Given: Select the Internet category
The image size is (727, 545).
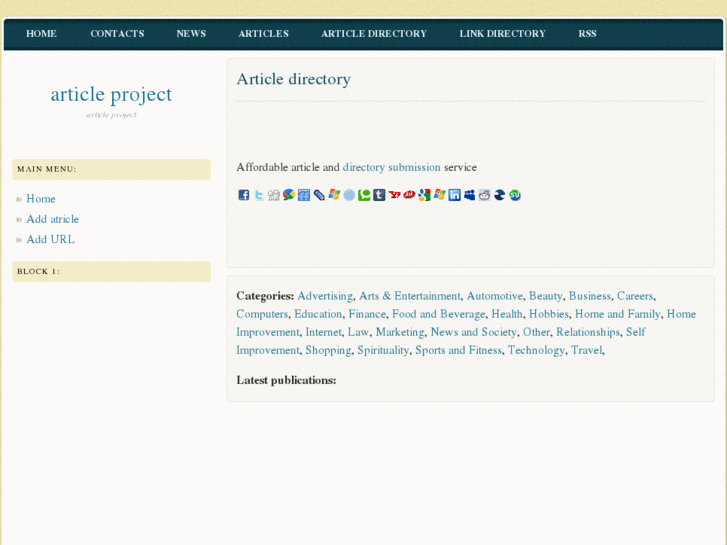Looking at the screenshot, I should 323,332.
